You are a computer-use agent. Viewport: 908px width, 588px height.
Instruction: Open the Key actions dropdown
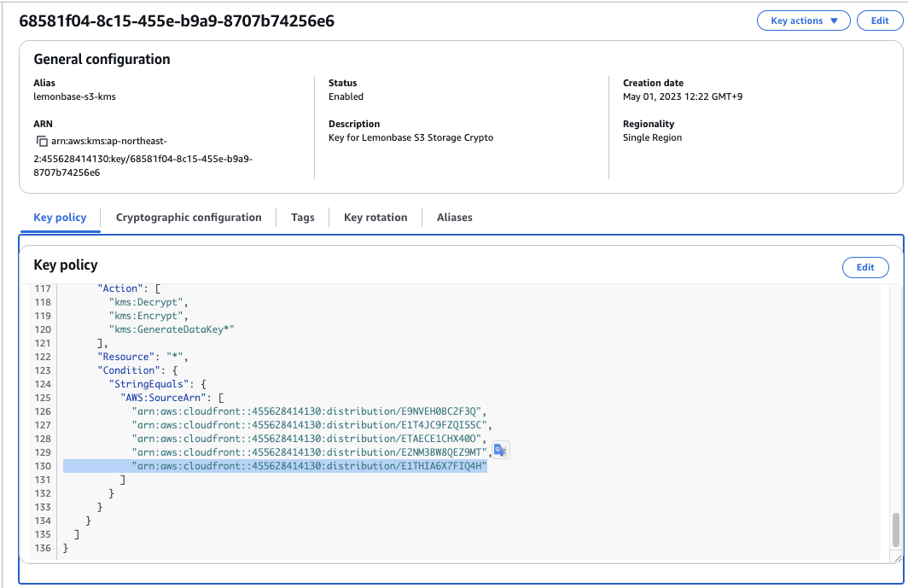pyautogui.click(x=803, y=20)
